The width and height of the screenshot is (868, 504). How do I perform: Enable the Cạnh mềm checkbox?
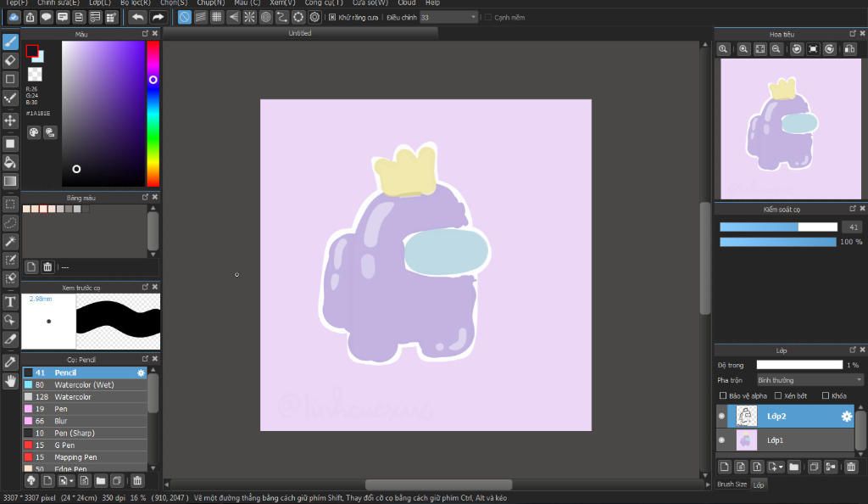(488, 17)
